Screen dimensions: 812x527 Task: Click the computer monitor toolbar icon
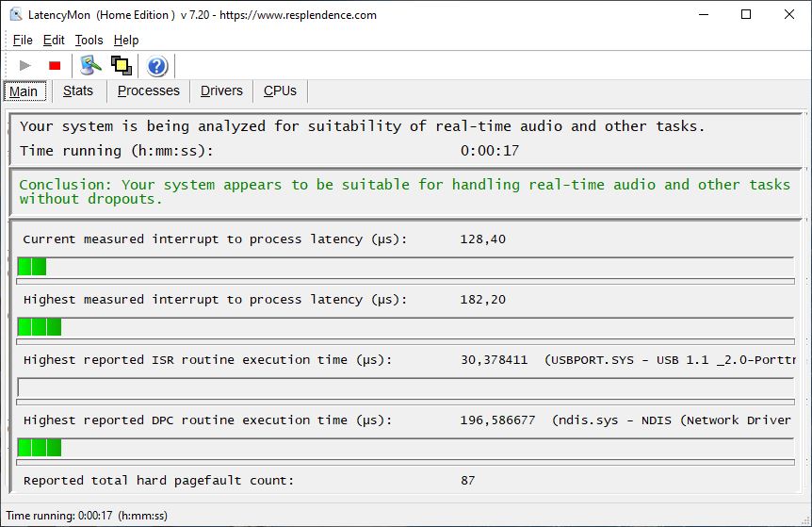point(90,65)
